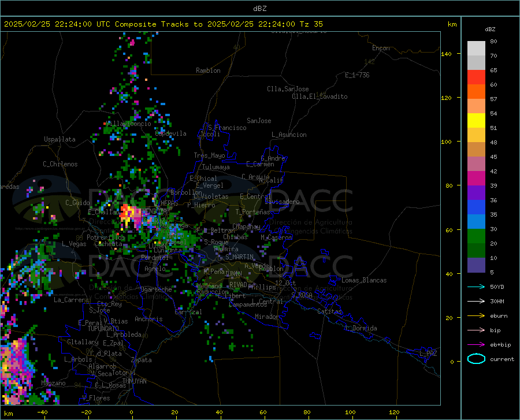Click the UTC Composite Tracks timestamp header
Screen dimensions: 520x420
pyautogui.click(x=163, y=24)
